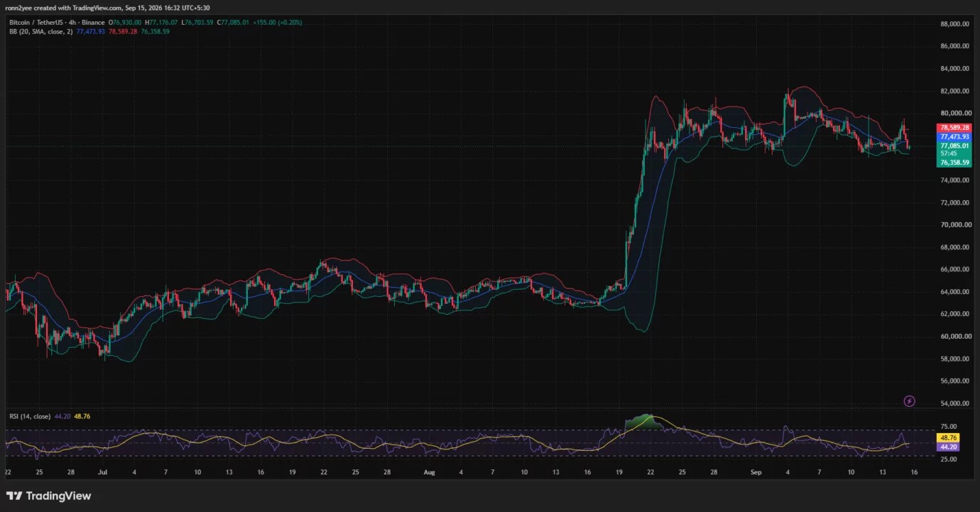
Task: Select the RSI (14, close) indicator legend
Action: (x=29, y=416)
